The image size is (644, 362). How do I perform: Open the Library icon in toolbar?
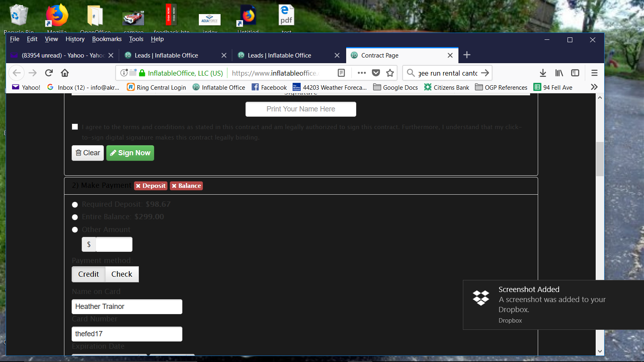click(x=559, y=73)
